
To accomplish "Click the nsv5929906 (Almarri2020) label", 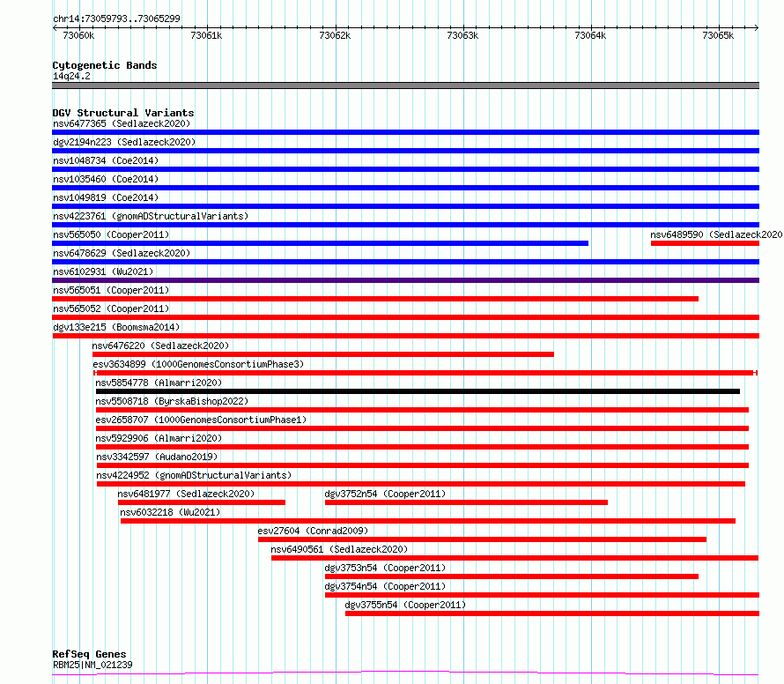I will click(x=159, y=438).
